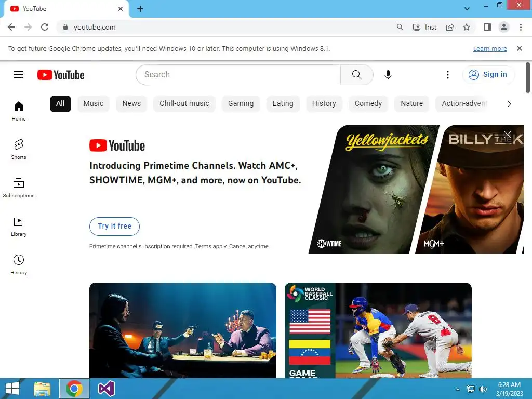Open YouTube settings three-dot menu
This screenshot has width=532, height=399.
447,75
